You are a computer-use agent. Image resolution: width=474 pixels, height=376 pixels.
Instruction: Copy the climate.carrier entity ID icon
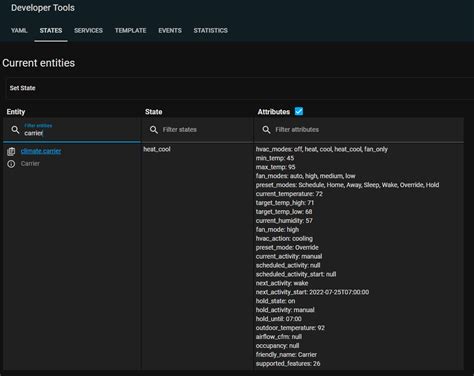[11, 151]
